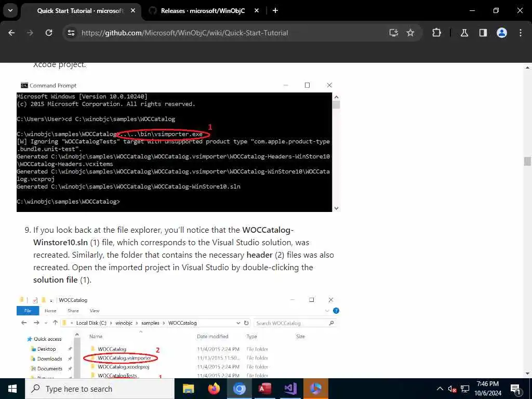Click the WOCCatalog file explorer screenshot

tap(178, 336)
